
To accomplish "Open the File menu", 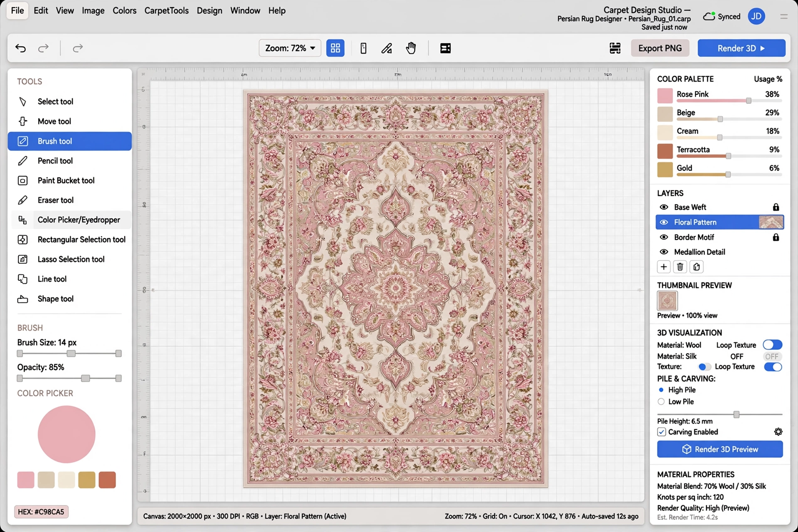I will click(x=17, y=10).
